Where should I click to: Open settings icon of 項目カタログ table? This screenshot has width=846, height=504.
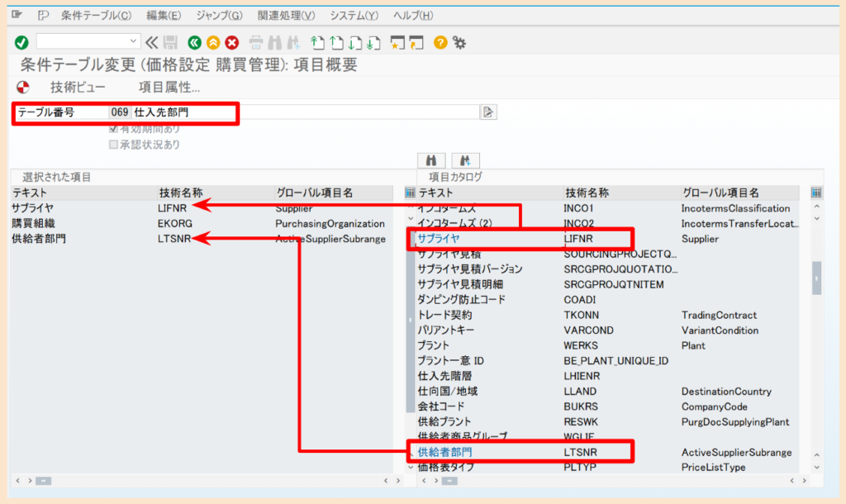[x=815, y=193]
